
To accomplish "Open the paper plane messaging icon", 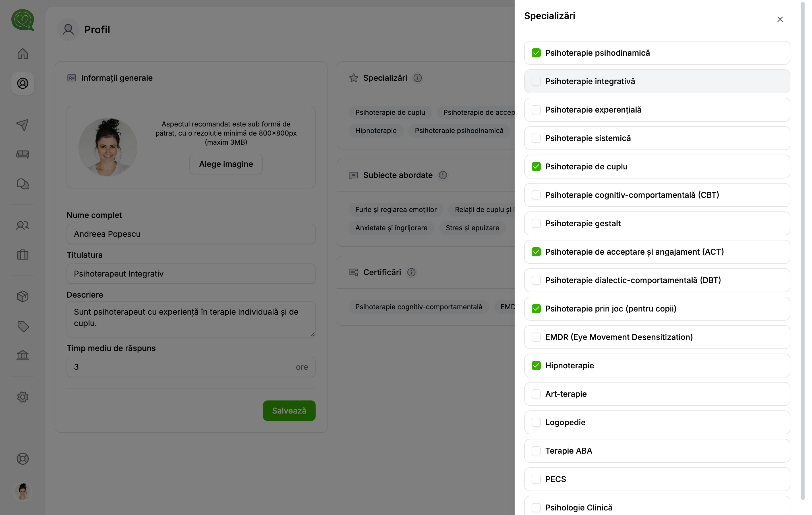I will coord(22,125).
